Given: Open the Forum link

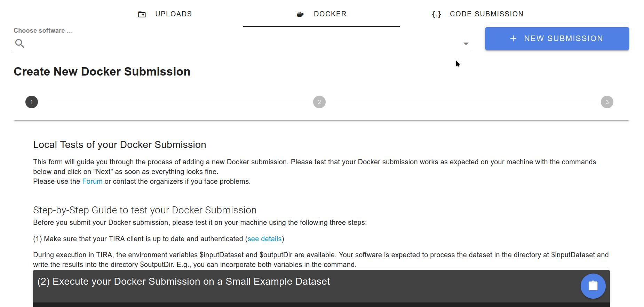Looking at the screenshot, I should tap(92, 181).
